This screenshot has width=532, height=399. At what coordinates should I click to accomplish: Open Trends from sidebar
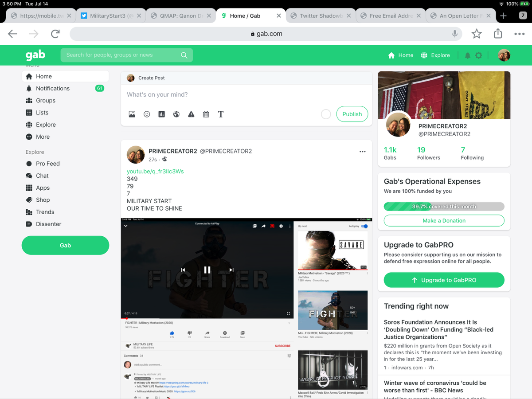[65, 212]
